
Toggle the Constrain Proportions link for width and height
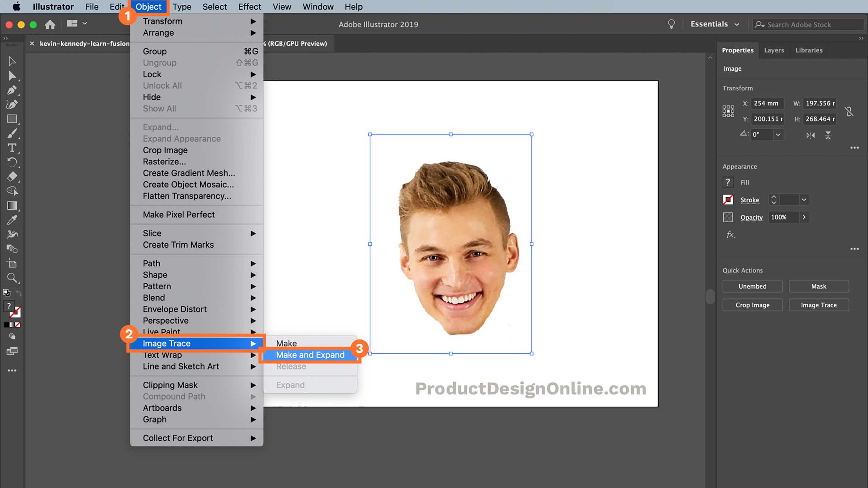click(849, 111)
